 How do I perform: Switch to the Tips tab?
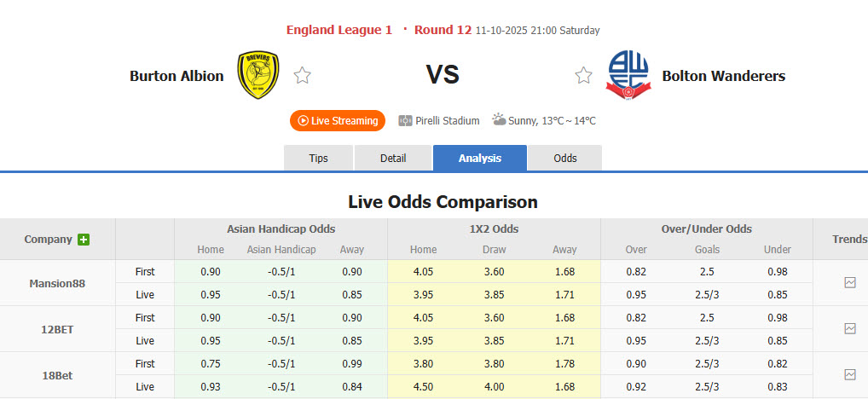point(318,159)
